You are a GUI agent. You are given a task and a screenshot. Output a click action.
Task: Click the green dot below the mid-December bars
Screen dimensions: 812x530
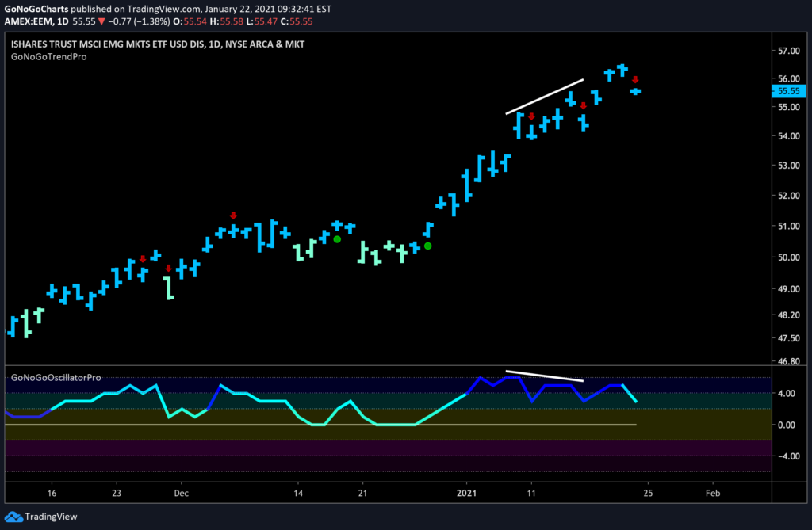coord(337,238)
